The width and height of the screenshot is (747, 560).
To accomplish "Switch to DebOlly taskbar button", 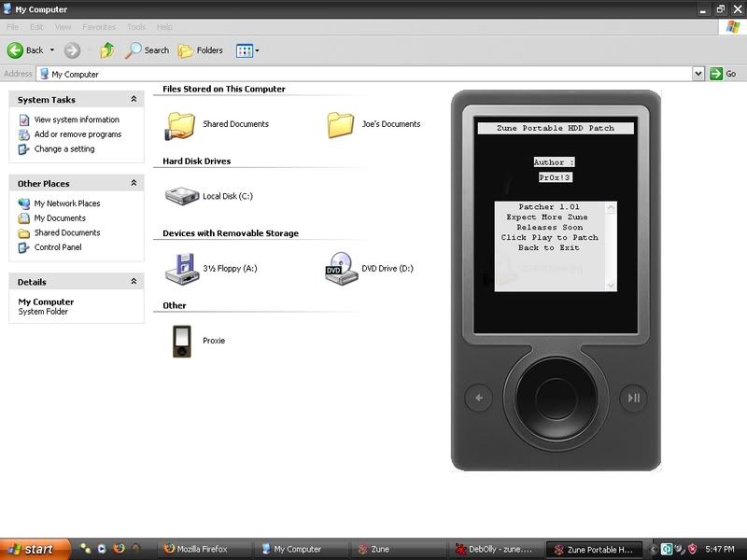I will click(x=496, y=549).
